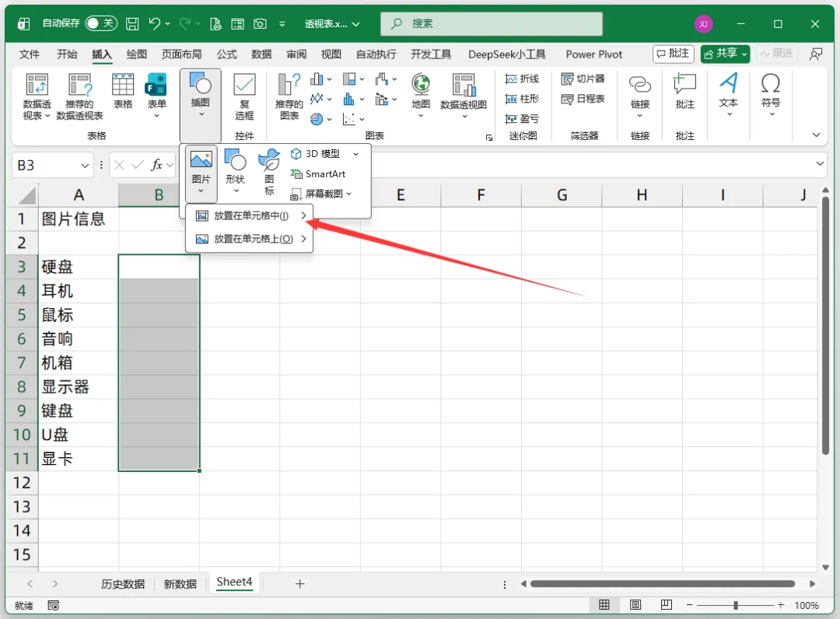Image resolution: width=840 pixels, height=619 pixels.
Task: Switch to the 页面布局 tab
Action: [181, 54]
